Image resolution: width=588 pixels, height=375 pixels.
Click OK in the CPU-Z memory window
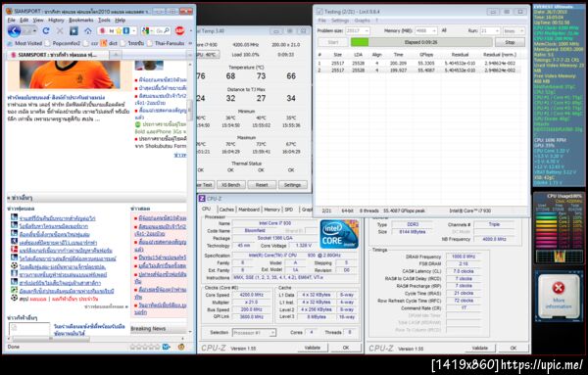click(514, 348)
